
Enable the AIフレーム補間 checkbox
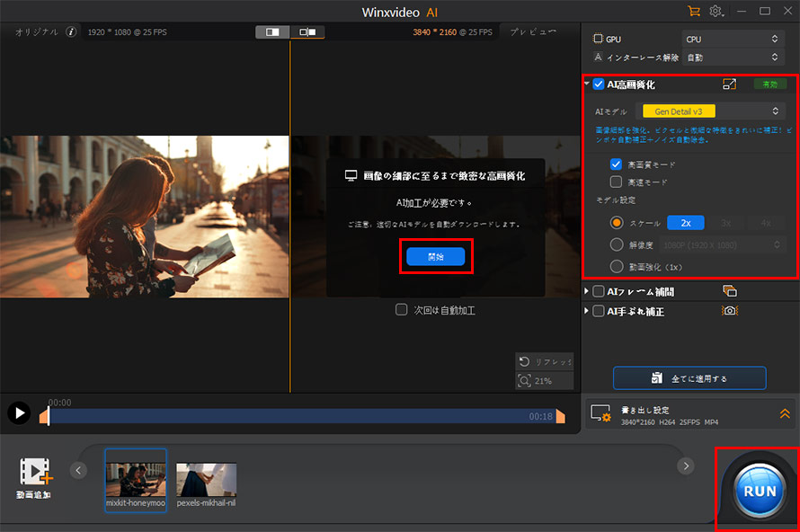[x=599, y=291]
